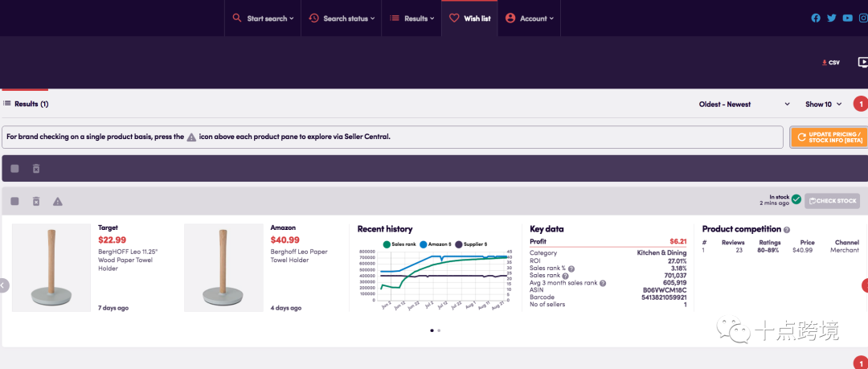
Task: Select the second carousel page dot
Action: (x=439, y=330)
